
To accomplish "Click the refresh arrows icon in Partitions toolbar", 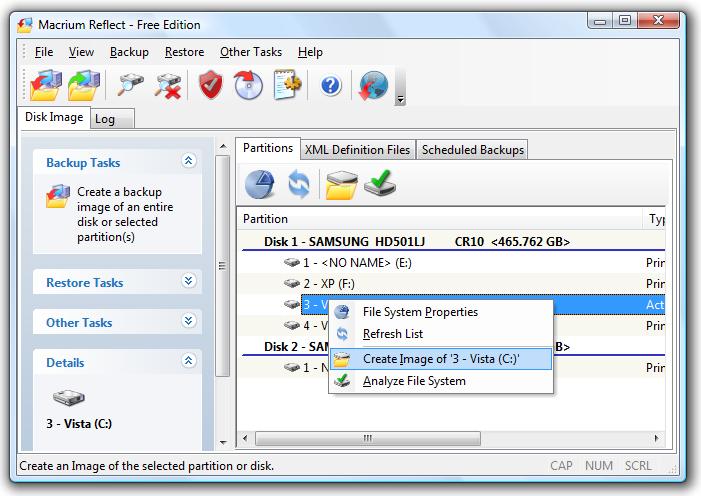I will (x=299, y=184).
